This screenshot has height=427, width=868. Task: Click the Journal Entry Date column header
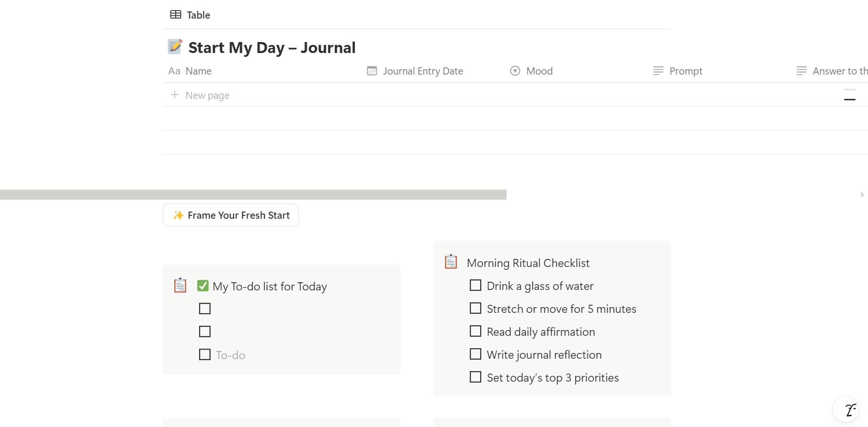click(423, 71)
